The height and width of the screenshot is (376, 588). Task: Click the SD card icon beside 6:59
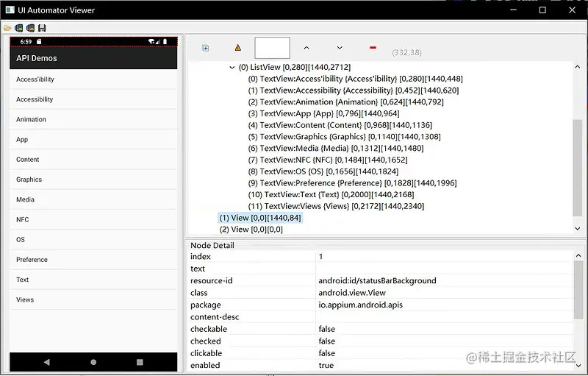coord(39,41)
